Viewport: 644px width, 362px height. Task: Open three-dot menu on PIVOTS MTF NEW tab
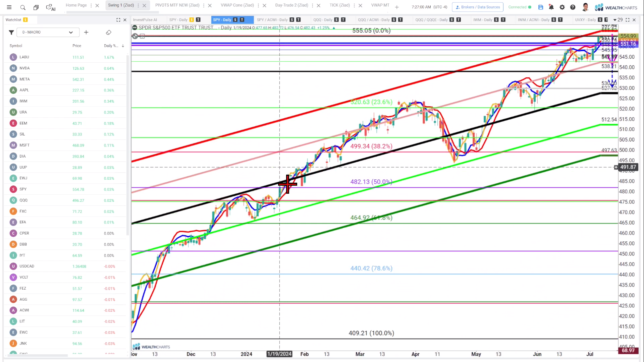[x=204, y=6]
